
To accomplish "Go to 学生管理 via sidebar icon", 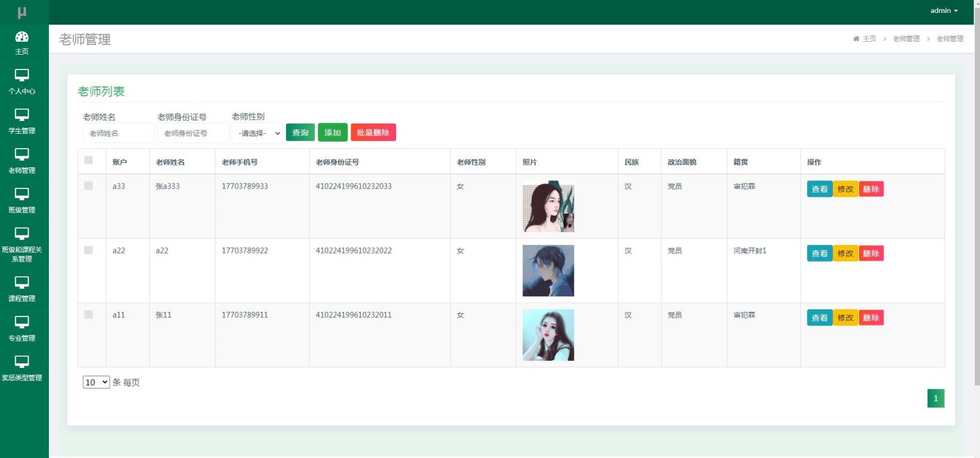I will 22,115.
